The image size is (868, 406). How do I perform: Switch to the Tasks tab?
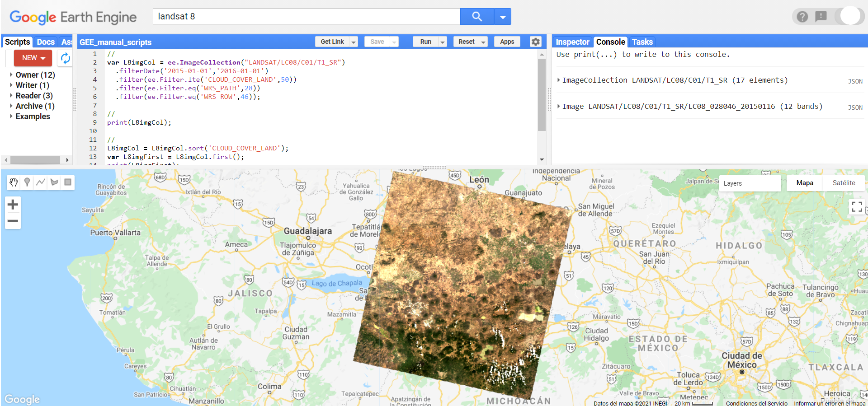[x=642, y=42]
